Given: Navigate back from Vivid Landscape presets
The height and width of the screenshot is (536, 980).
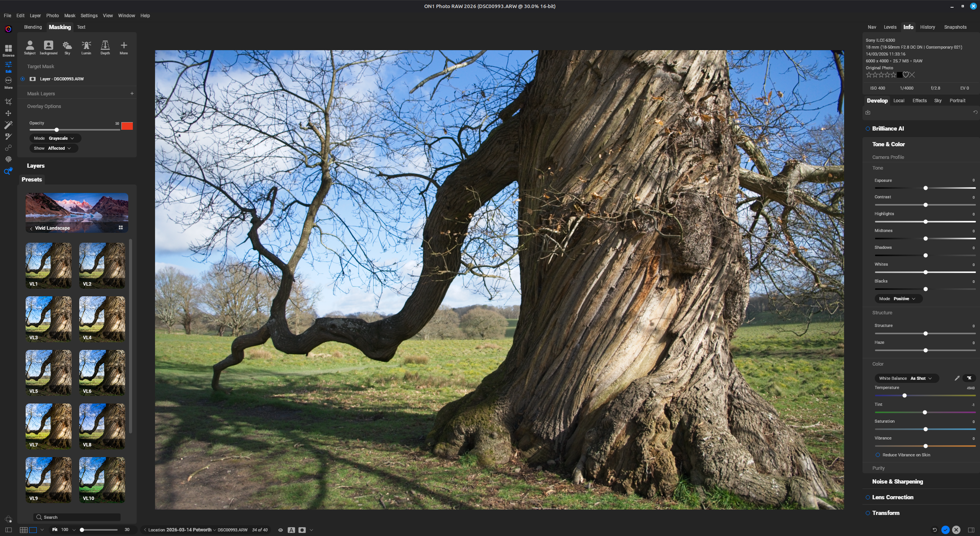Looking at the screenshot, I should point(31,228).
